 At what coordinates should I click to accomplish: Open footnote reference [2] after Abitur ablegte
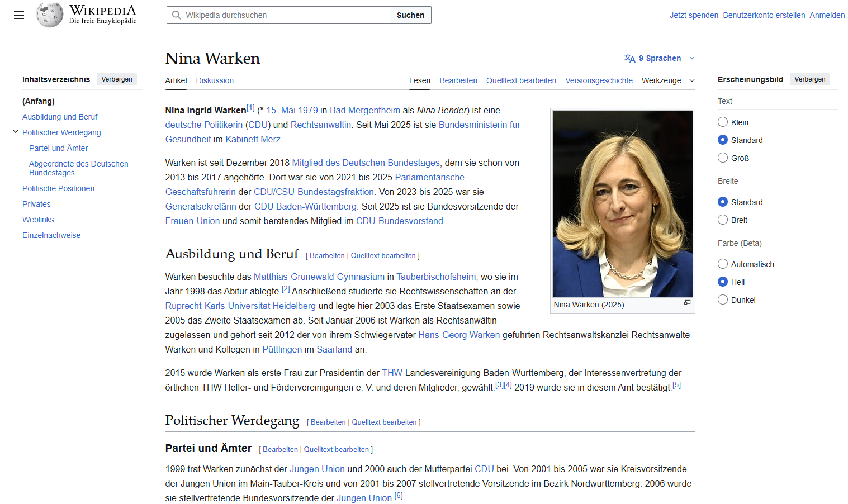286,289
